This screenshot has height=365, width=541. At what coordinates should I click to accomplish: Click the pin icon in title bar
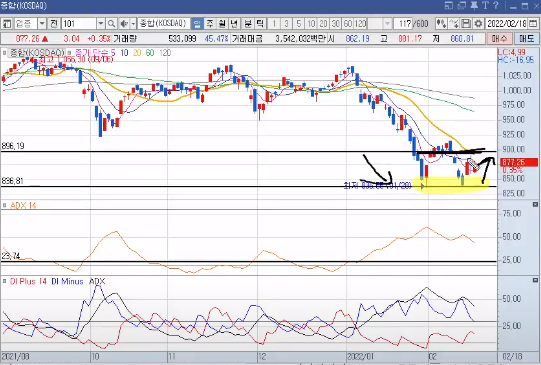click(x=474, y=6)
